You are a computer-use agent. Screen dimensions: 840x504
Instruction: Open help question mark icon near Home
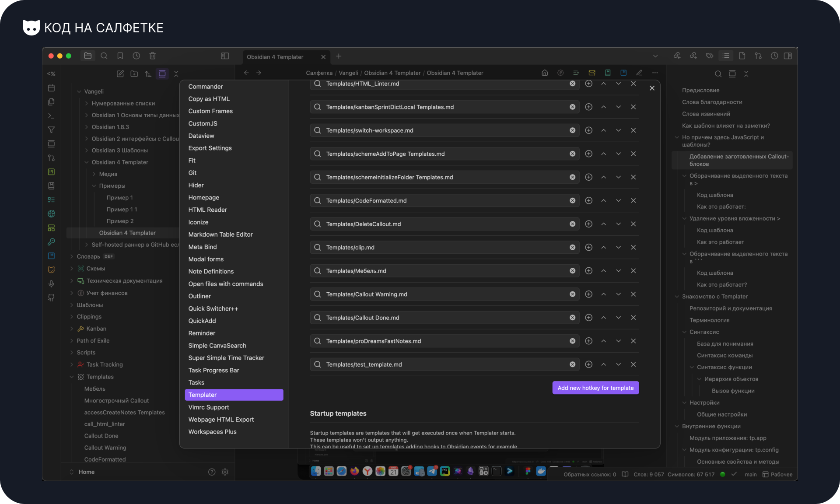click(212, 472)
